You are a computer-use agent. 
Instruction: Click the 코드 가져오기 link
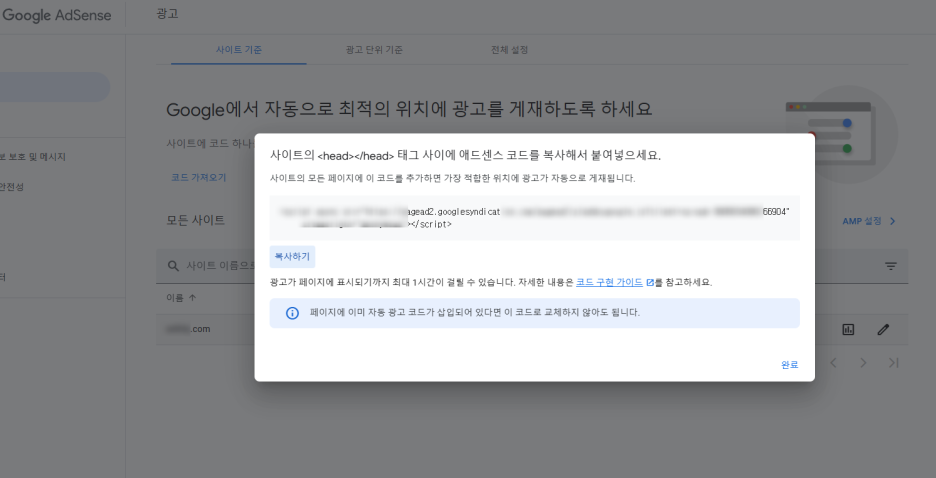pyautogui.click(x=199, y=177)
